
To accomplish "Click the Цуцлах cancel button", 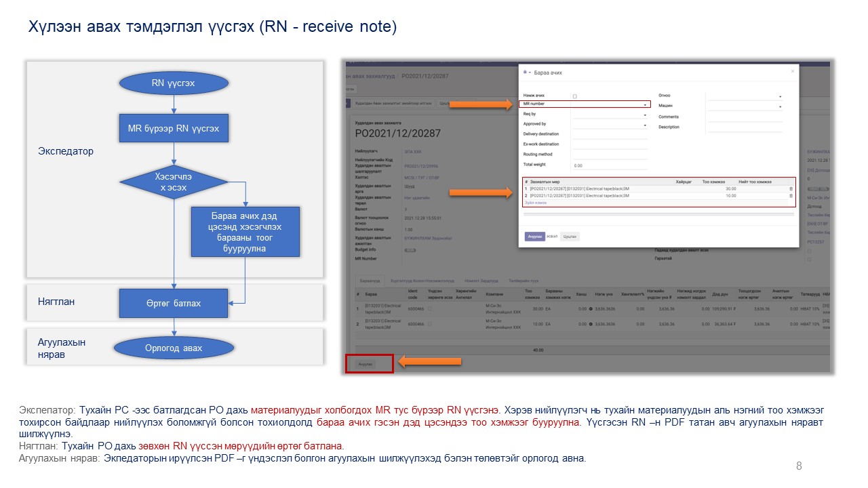I will [570, 237].
